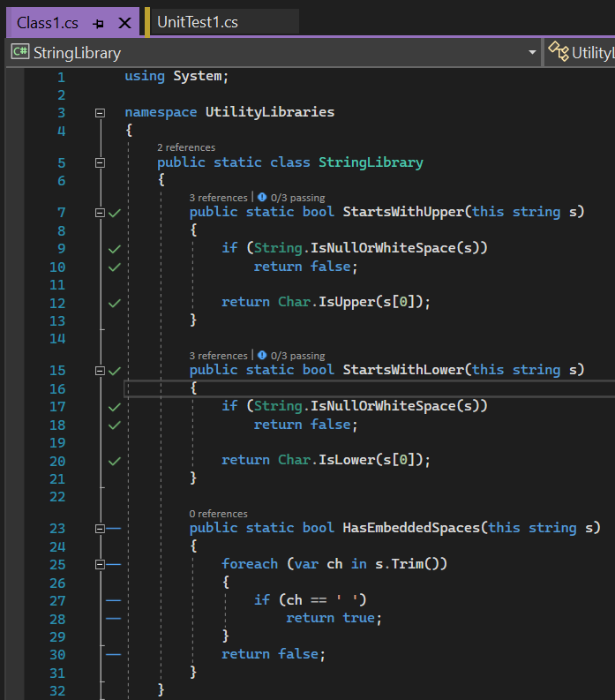
Task: Collapse the foreach loop block
Action: (100, 564)
